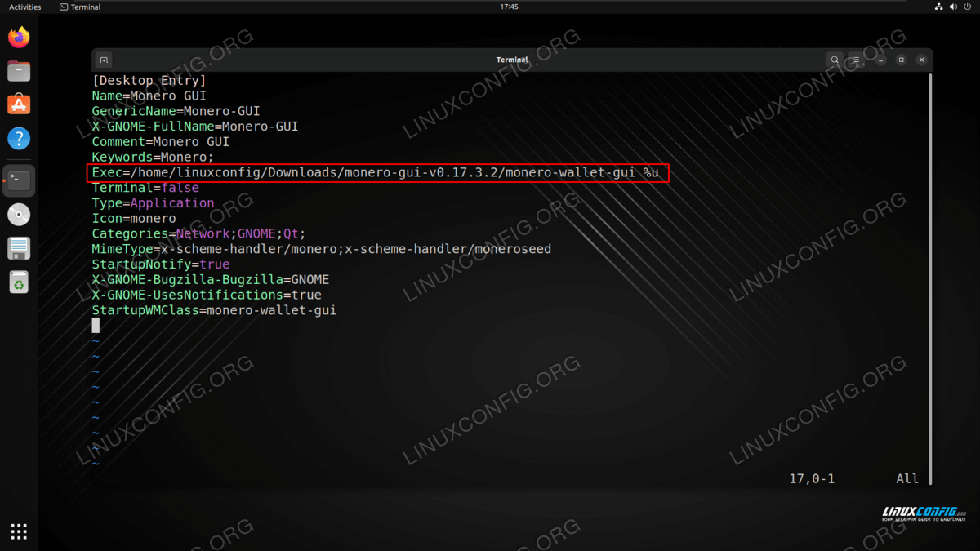Close the Terminal window
Screen dimensions: 980x551
pyautogui.click(x=922, y=60)
